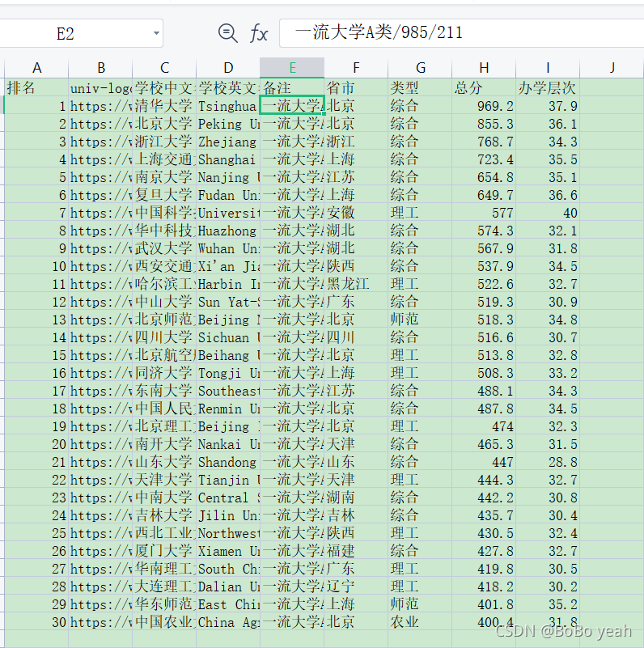Click the 厦门大学 cell
The height and width of the screenshot is (648, 644).
164,551
